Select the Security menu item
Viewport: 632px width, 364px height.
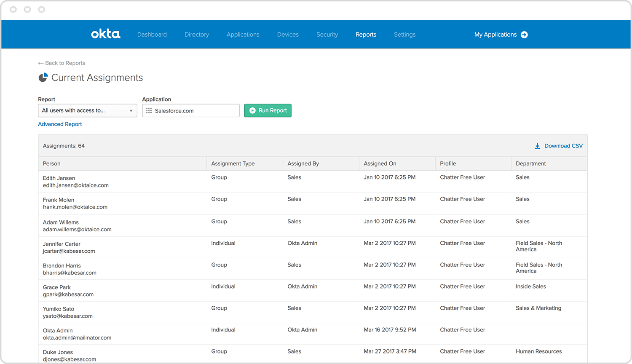coord(327,35)
